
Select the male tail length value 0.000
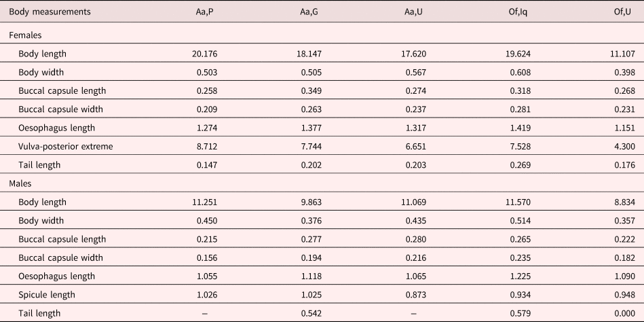coord(624,313)
